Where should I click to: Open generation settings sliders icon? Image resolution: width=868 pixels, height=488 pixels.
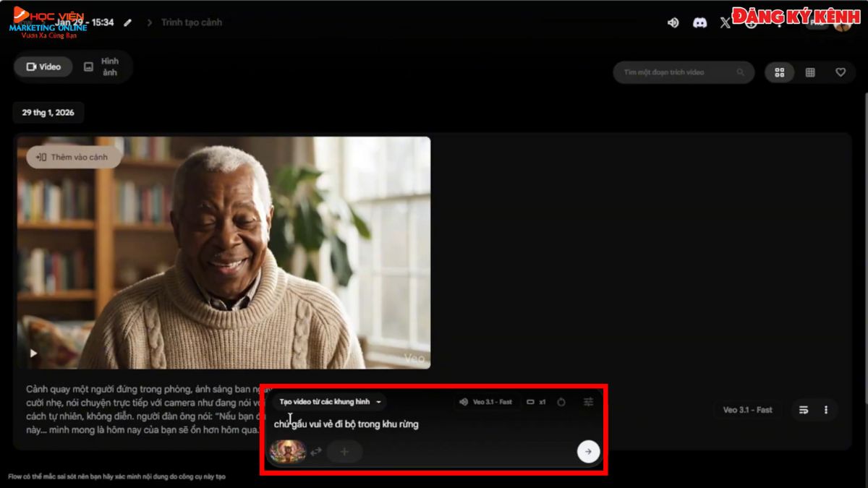tap(588, 402)
